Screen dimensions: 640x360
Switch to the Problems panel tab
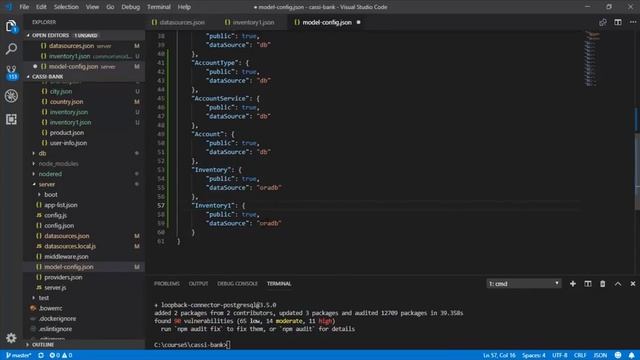[167, 284]
